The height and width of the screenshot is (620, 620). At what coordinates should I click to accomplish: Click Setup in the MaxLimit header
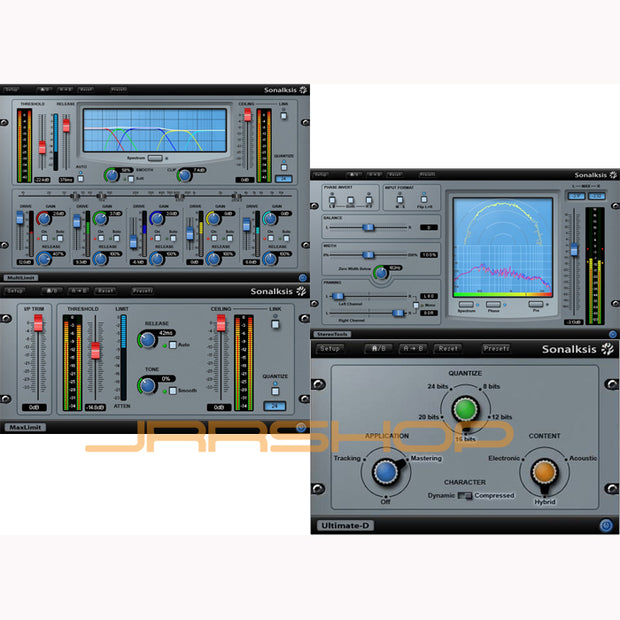point(15,291)
